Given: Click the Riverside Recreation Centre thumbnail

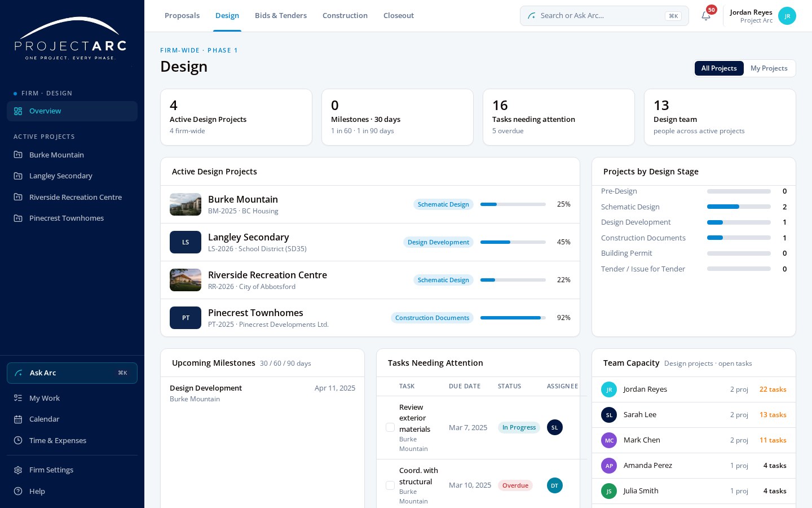Looking at the screenshot, I should point(186,280).
